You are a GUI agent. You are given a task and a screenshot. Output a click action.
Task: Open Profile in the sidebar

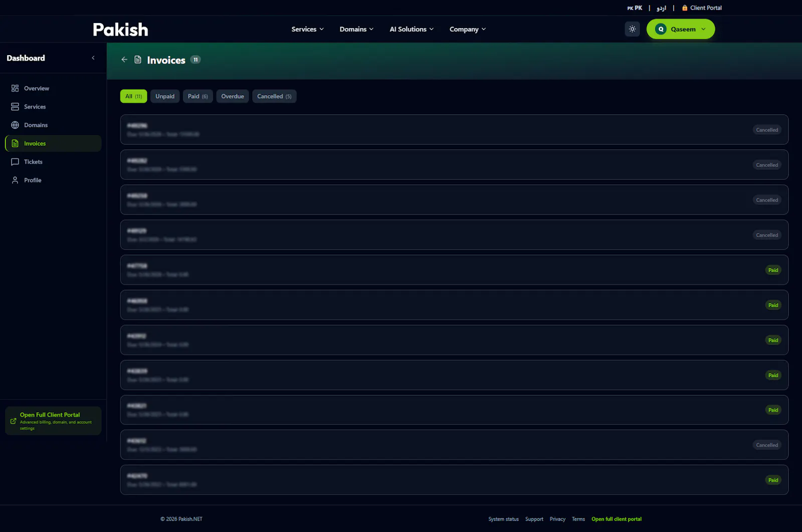coord(53,180)
